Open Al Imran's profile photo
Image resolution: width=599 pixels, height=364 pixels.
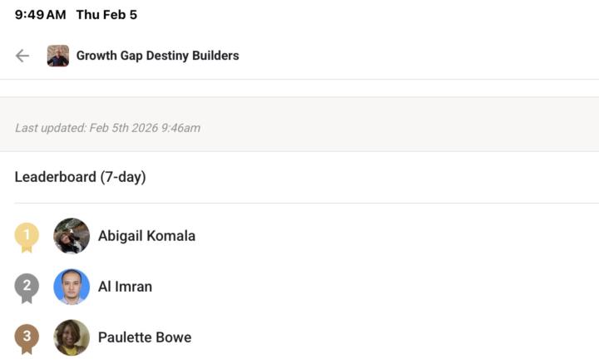pos(72,287)
